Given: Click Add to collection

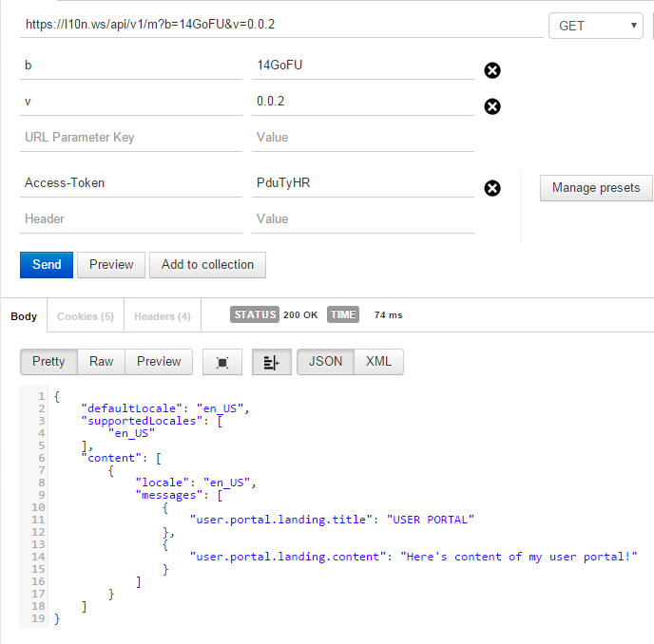Looking at the screenshot, I should (208, 265).
